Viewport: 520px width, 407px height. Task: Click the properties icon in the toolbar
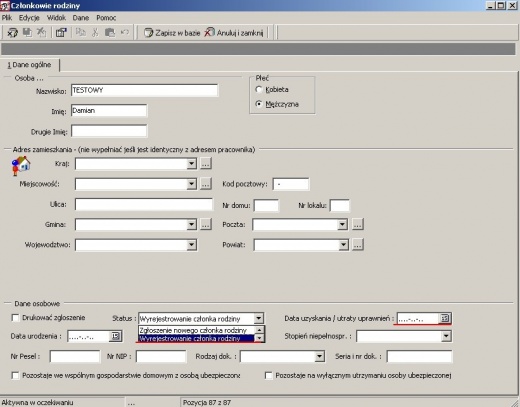(61, 33)
